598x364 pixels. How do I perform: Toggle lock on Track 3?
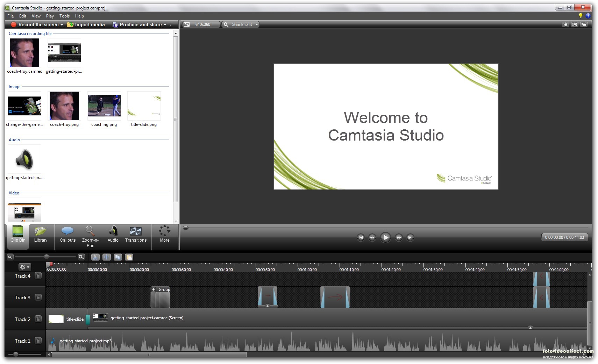click(38, 297)
